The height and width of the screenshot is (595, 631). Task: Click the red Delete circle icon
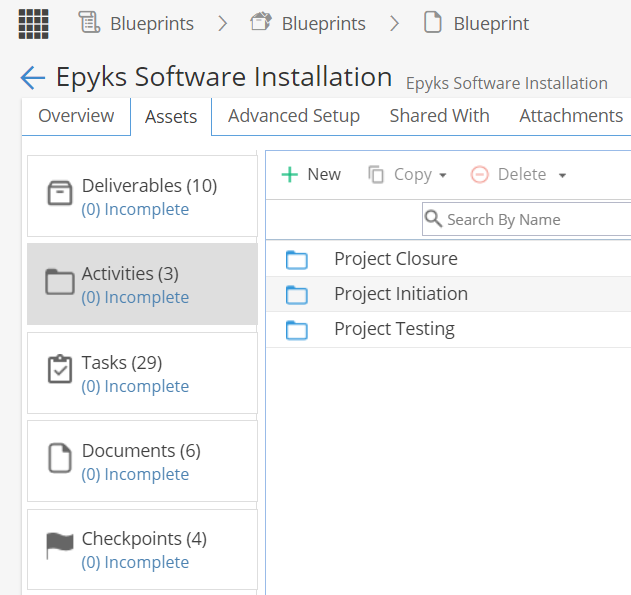tap(480, 175)
